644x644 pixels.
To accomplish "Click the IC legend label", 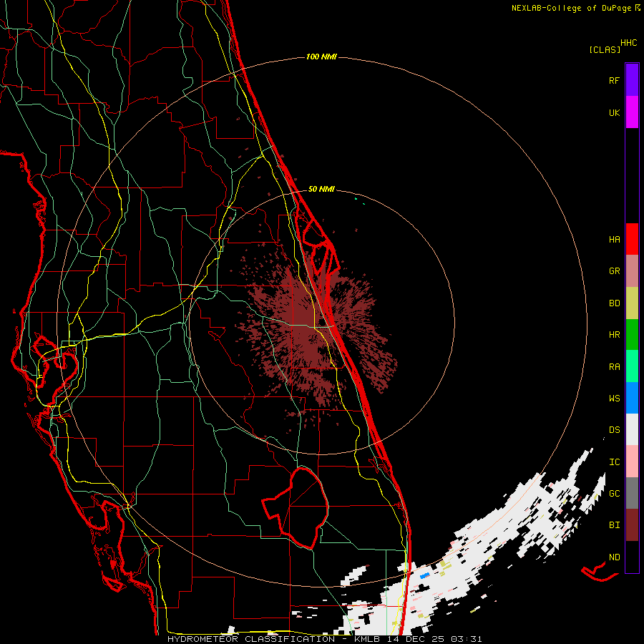I will pyautogui.click(x=614, y=462).
